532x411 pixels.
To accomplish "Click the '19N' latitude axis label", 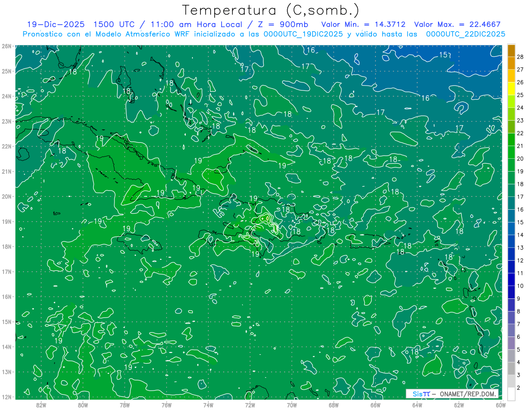I will point(7,221).
